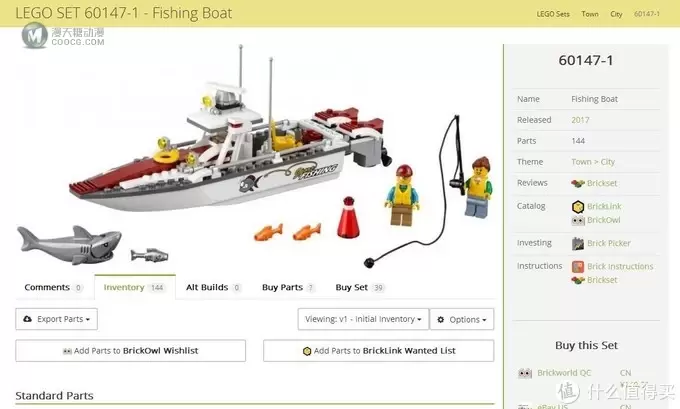Click the gear icon in Options button
The height and width of the screenshot is (409, 680).
pyautogui.click(x=441, y=320)
